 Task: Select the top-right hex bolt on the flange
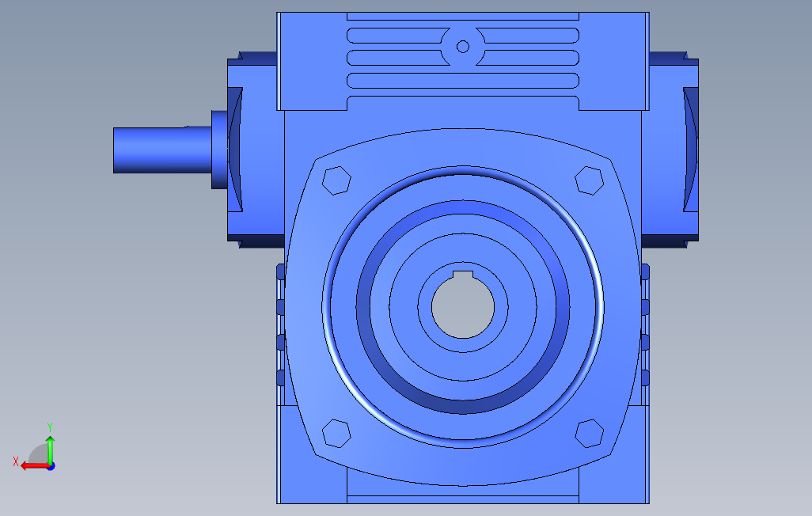590,180
